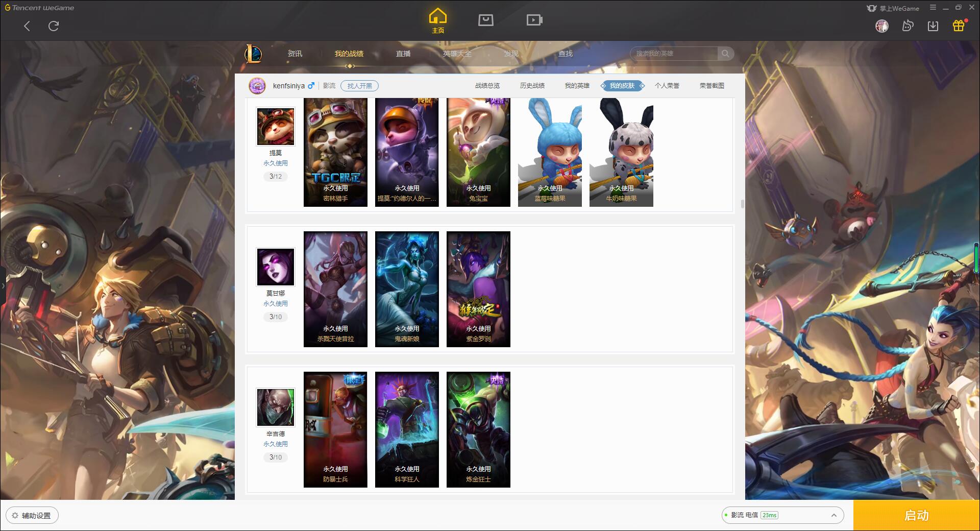Click the 提莫 champion portrait
The width and height of the screenshot is (980, 531).
click(276, 126)
